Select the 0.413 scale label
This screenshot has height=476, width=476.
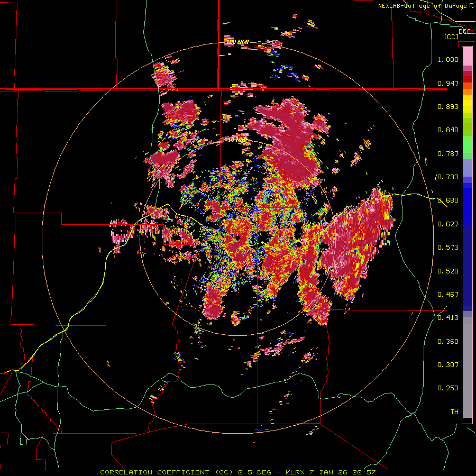coord(448,318)
